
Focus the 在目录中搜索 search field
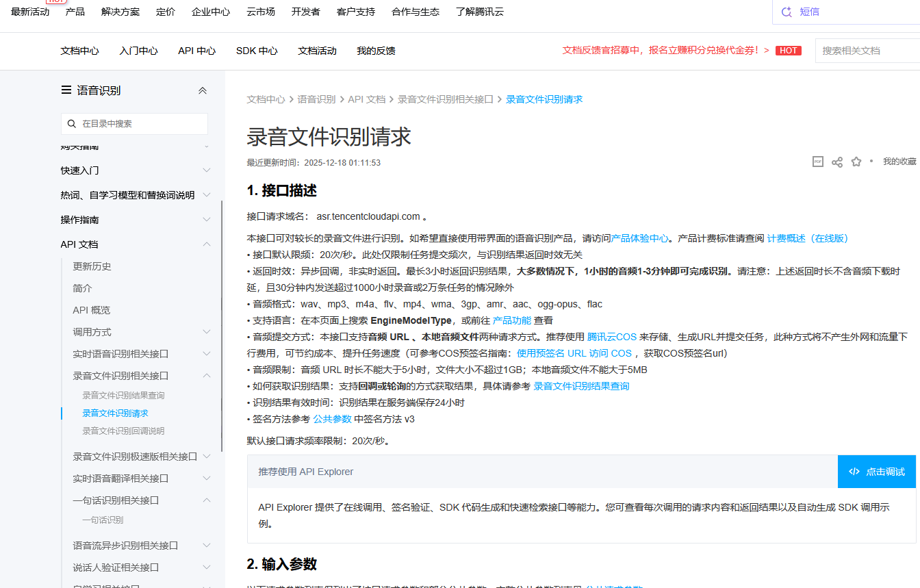click(x=134, y=124)
